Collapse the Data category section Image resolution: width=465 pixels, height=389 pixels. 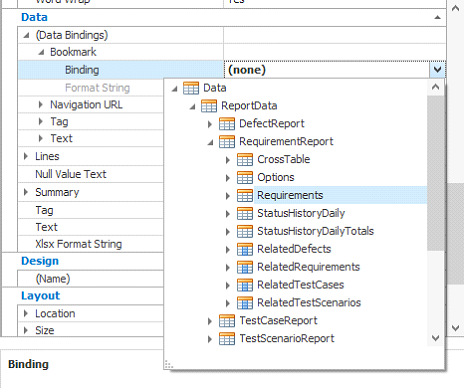tap(438, 17)
